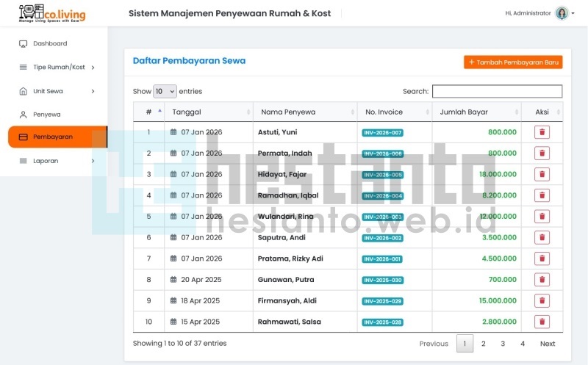Expand the Tipe Rumah/Kost submenu
This screenshot has width=588, height=365.
pos(93,68)
